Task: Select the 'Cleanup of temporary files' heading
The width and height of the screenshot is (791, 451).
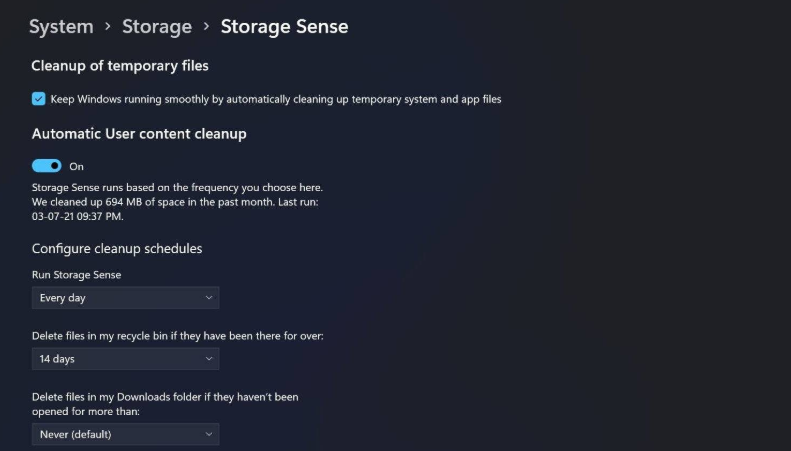Action: point(120,66)
